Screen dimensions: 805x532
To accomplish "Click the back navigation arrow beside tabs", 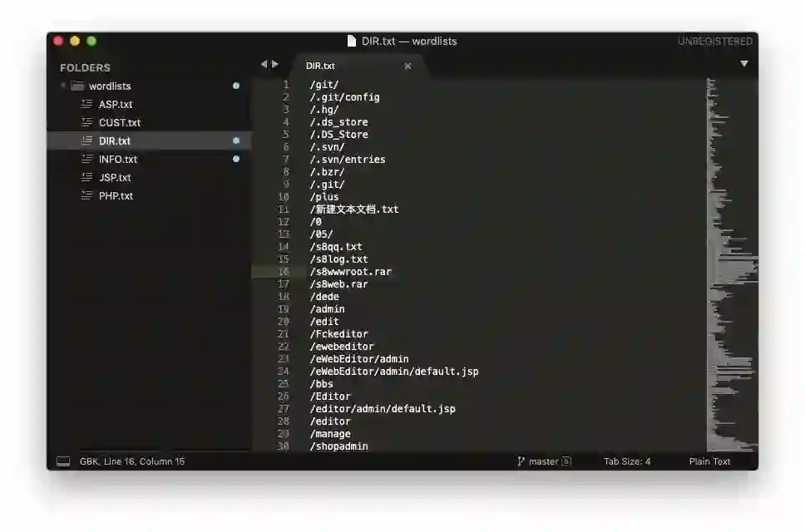I will click(x=264, y=64).
